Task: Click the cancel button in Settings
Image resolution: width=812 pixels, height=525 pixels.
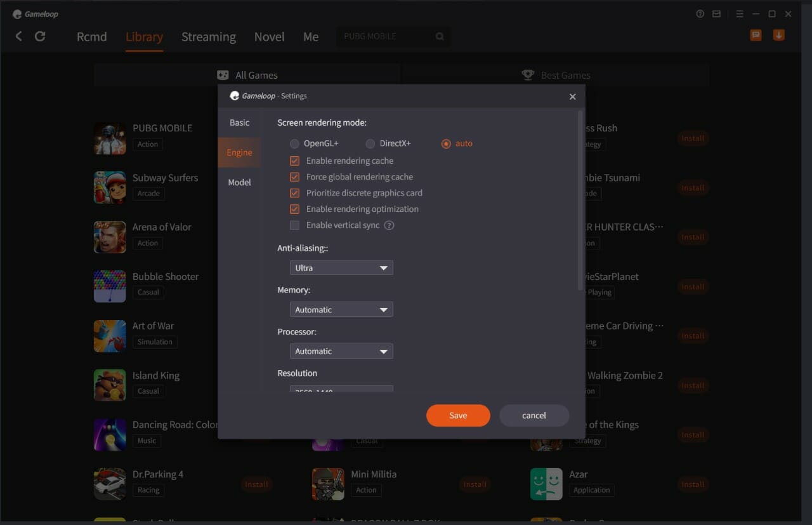Action: click(x=534, y=415)
